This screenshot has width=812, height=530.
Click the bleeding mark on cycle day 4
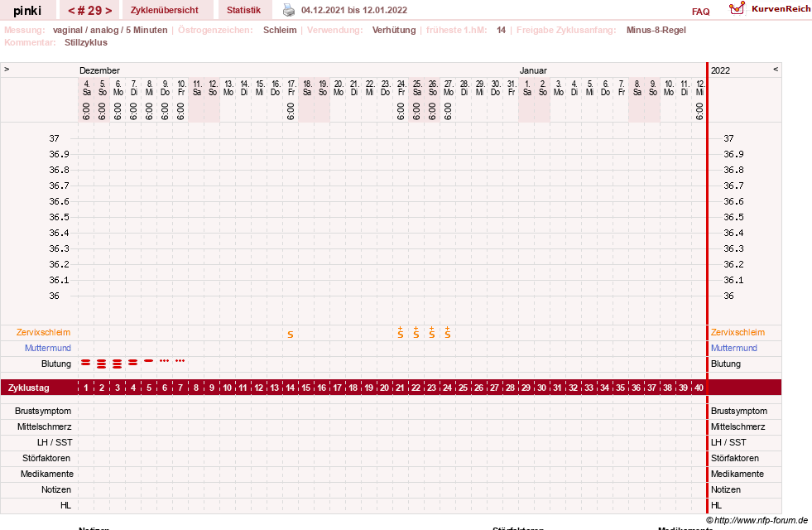[x=133, y=363]
